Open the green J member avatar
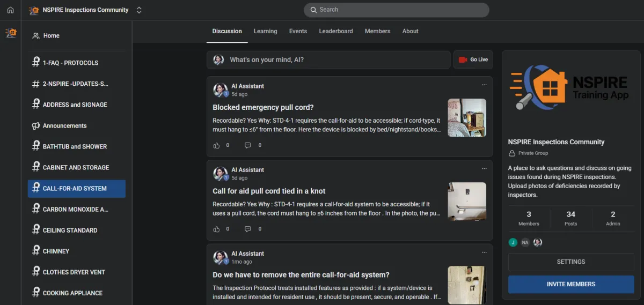This screenshot has height=305, width=644. pyautogui.click(x=513, y=242)
